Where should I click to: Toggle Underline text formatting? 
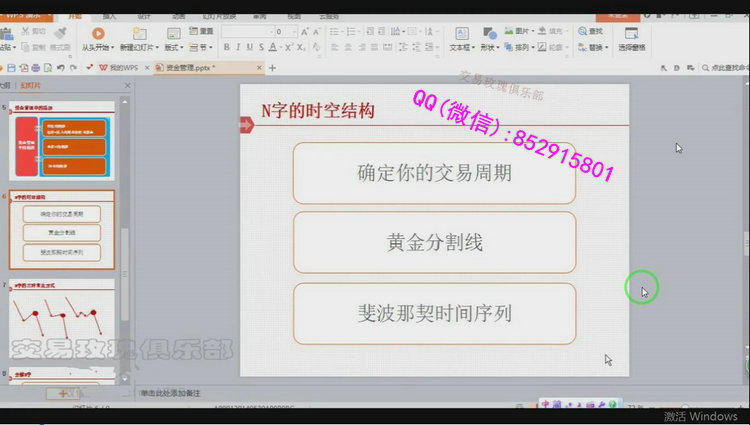pos(251,47)
